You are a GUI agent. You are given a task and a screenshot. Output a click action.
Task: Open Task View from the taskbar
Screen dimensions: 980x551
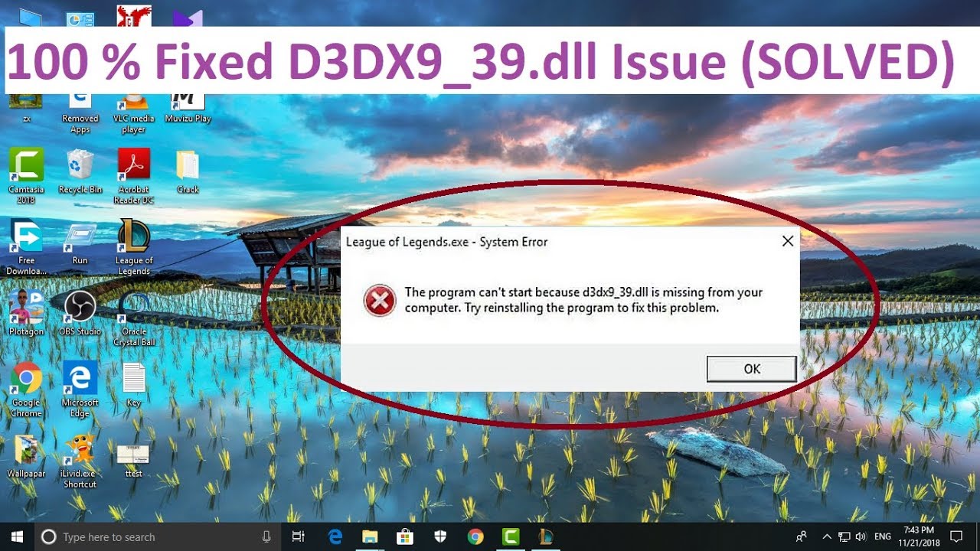(x=299, y=536)
